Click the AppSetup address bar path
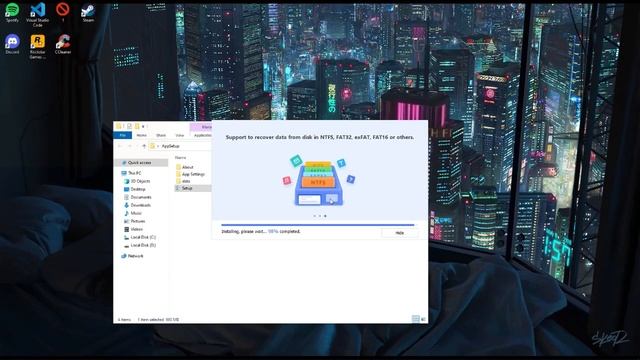 pyautogui.click(x=170, y=146)
